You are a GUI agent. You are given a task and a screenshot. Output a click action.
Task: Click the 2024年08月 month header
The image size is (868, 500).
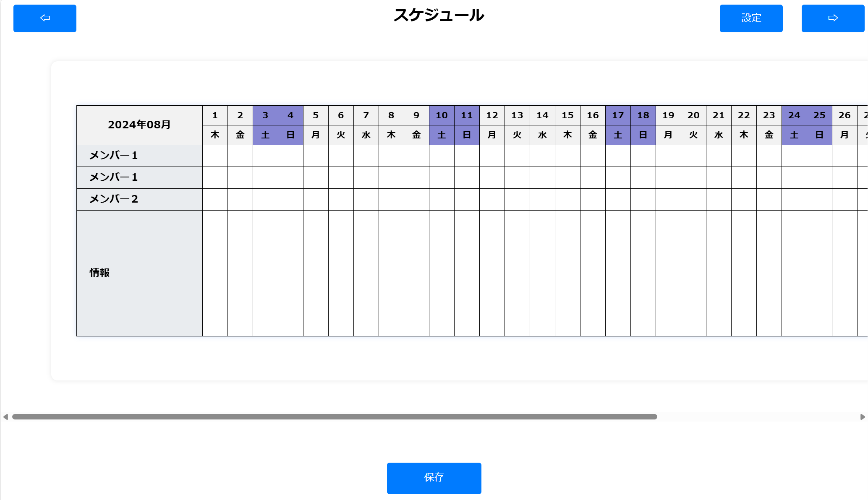pos(139,125)
